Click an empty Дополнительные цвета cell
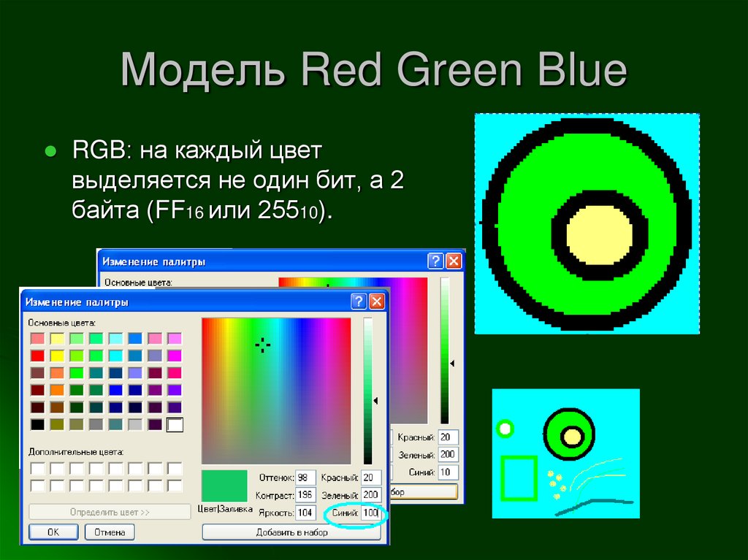This screenshot has width=748, height=560. [36, 467]
